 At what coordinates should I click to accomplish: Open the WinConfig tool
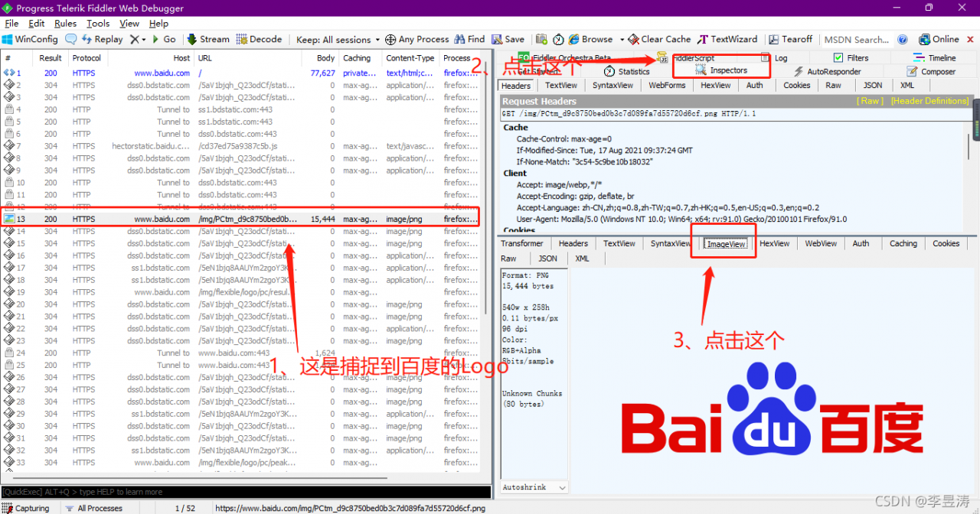pos(30,39)
